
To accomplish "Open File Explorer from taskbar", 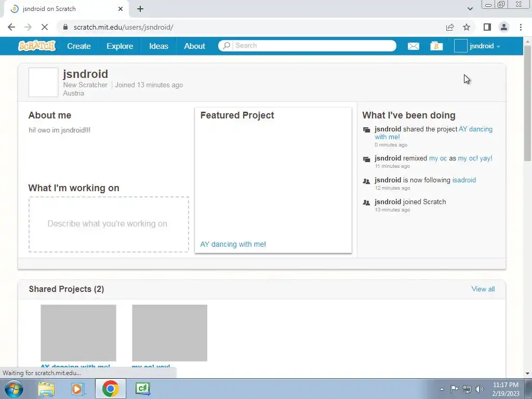I will (x=46, y=389).
